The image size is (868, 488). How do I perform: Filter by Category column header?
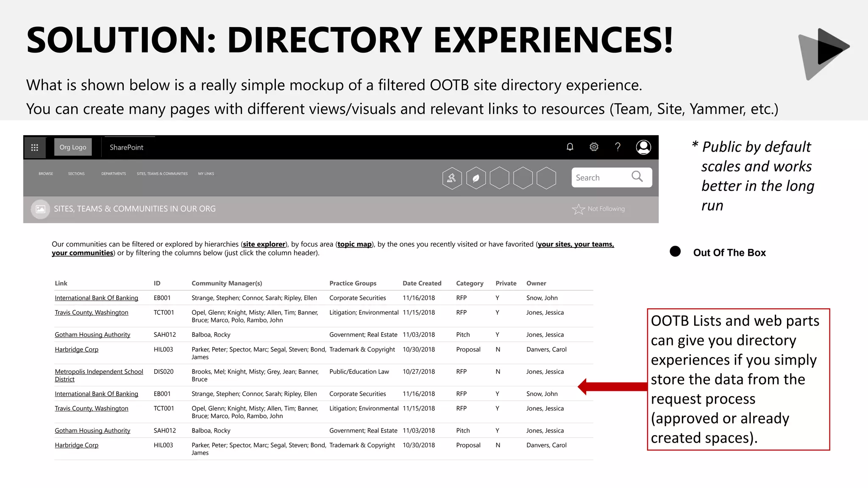click(470, 283)
